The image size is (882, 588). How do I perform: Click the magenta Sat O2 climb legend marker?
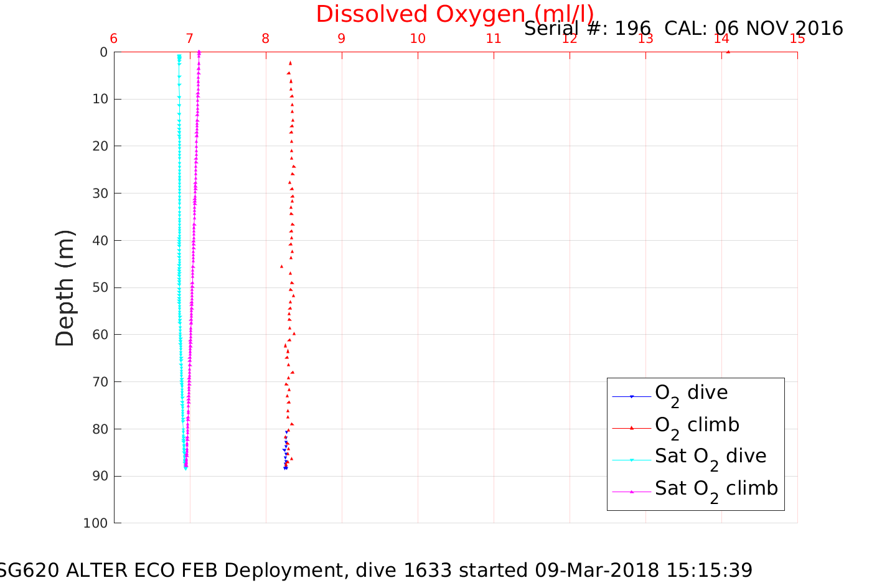coord(632,492)
